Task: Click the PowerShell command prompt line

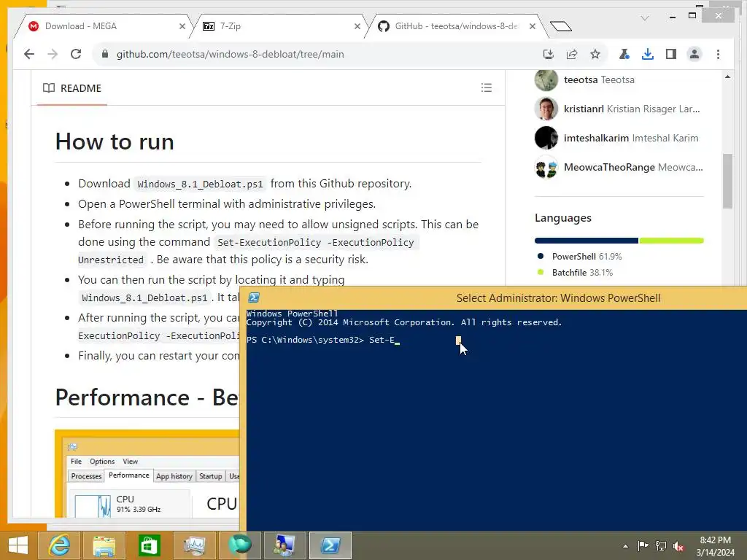Action: [323, 340]
